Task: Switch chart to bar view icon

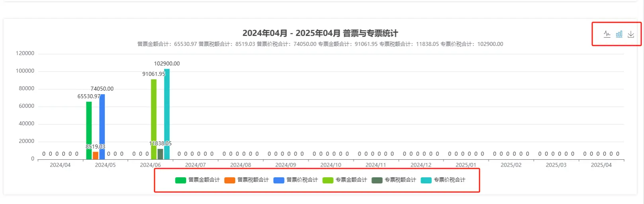Action: pyautogui.click(x=619, y=34)
